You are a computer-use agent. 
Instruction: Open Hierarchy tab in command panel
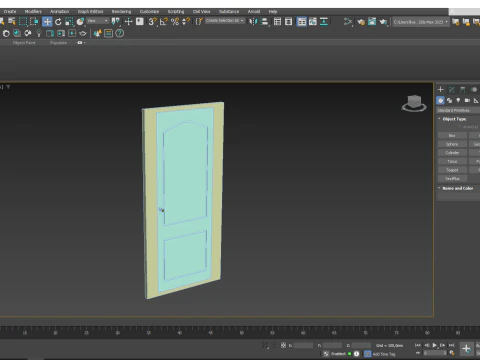(463, 89)
